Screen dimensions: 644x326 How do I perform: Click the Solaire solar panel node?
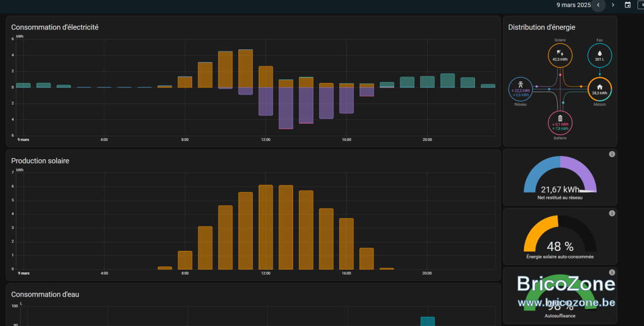560,55
